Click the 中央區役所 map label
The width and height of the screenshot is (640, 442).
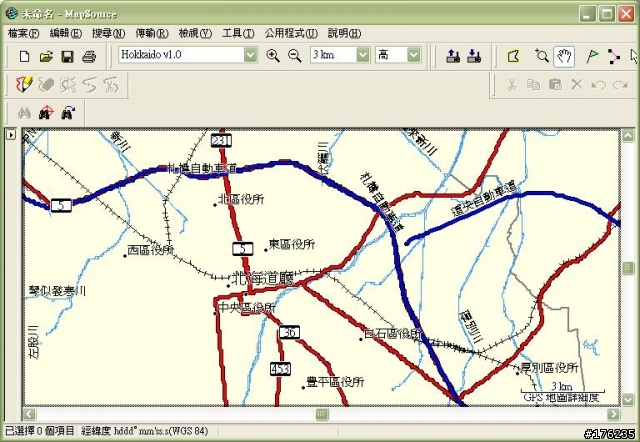click(x=247, y=308)
